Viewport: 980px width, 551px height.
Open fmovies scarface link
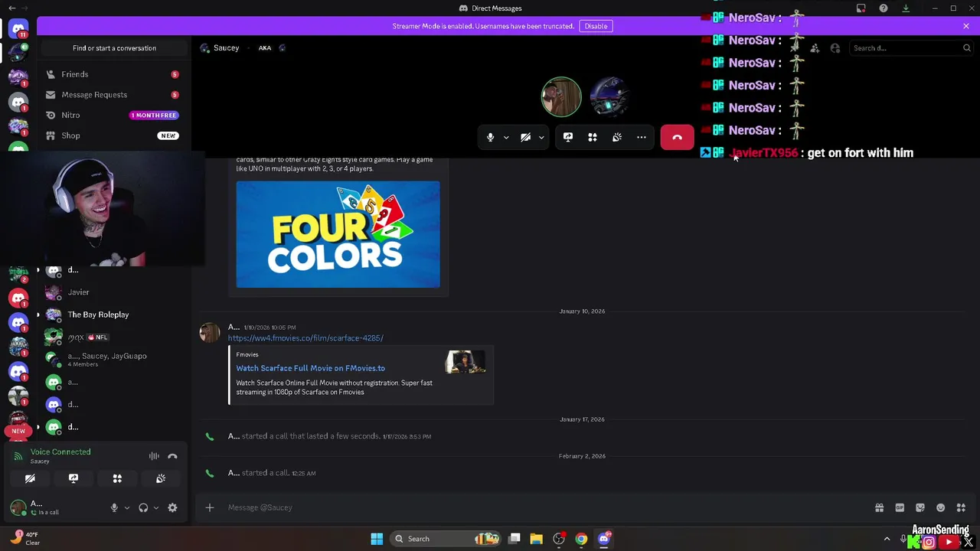click(x=305, y=337)
